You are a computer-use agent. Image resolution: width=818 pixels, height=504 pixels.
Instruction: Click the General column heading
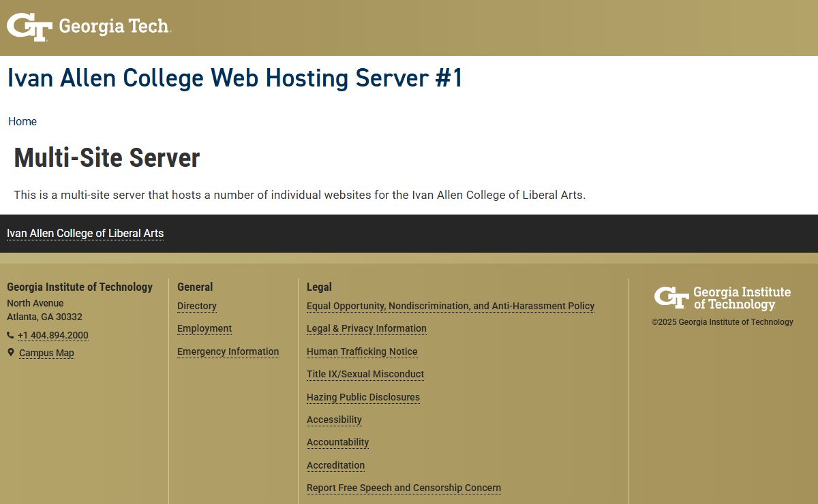[195, 287]
